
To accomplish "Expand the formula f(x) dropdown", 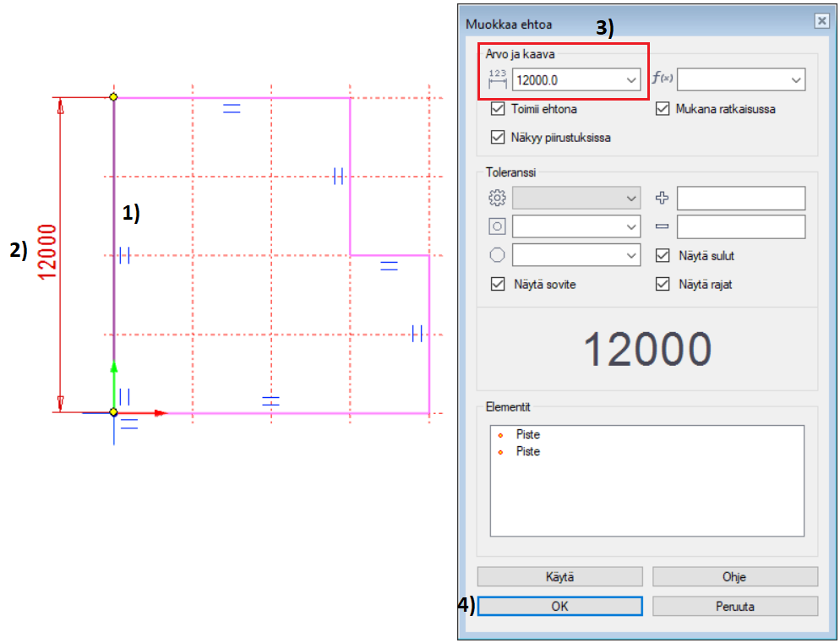I will 795,79.
